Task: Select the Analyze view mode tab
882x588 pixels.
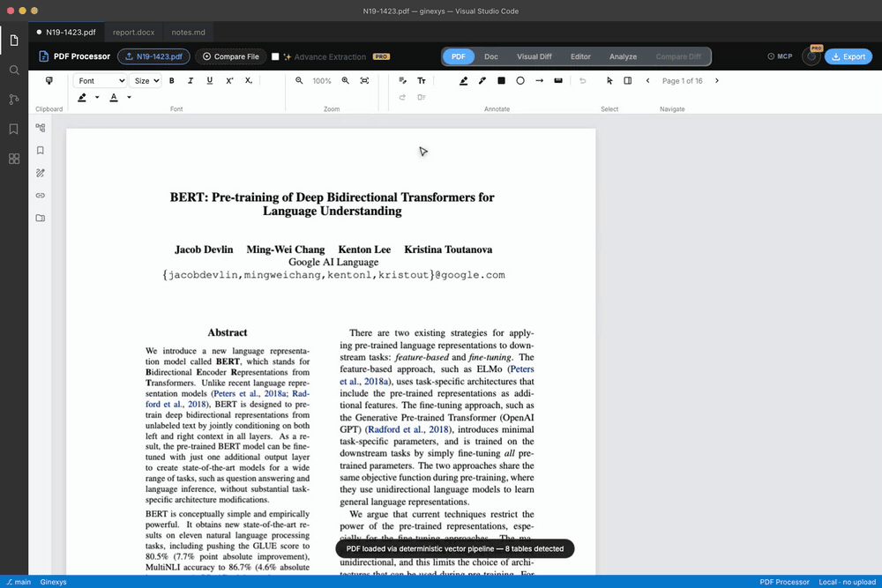Action: pyautogui.click(x=624, y=56)
